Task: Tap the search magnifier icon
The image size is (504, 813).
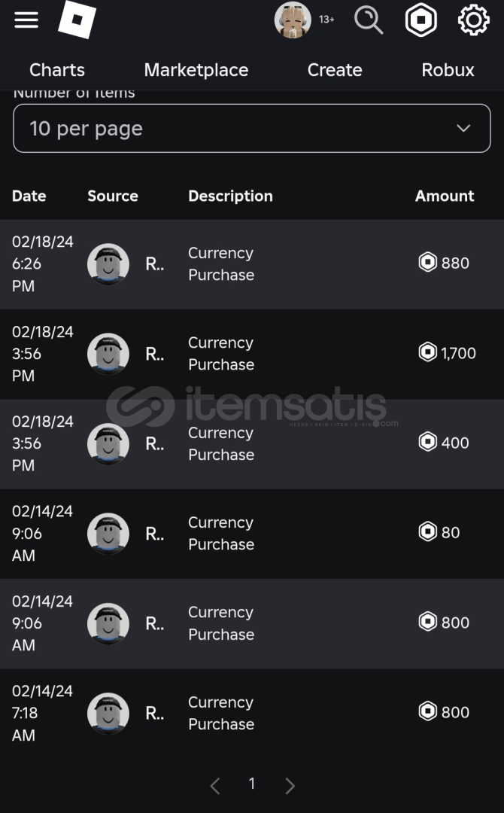Action: 369,20
